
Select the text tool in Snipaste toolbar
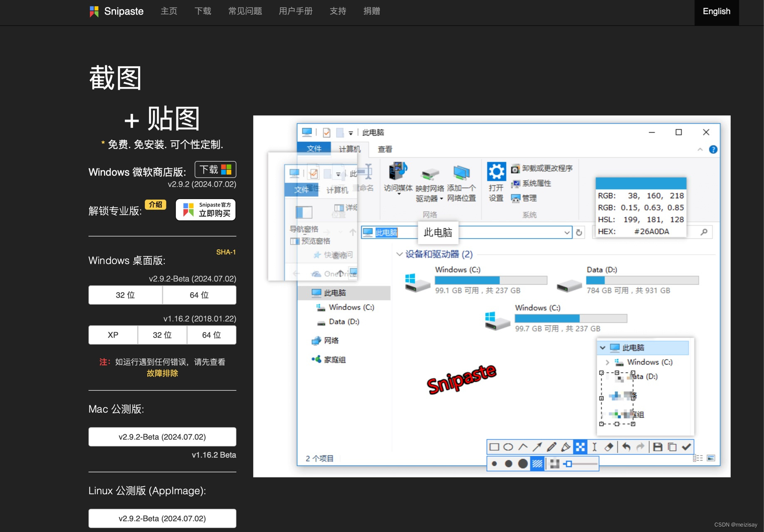[x=594, y=447]
